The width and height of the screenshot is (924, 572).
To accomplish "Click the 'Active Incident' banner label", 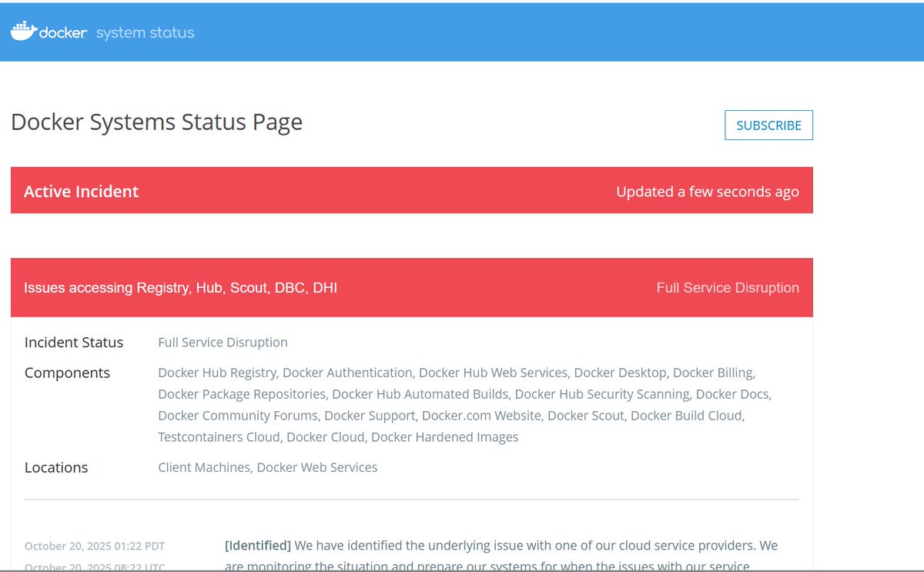I will (x=82, y=192).
